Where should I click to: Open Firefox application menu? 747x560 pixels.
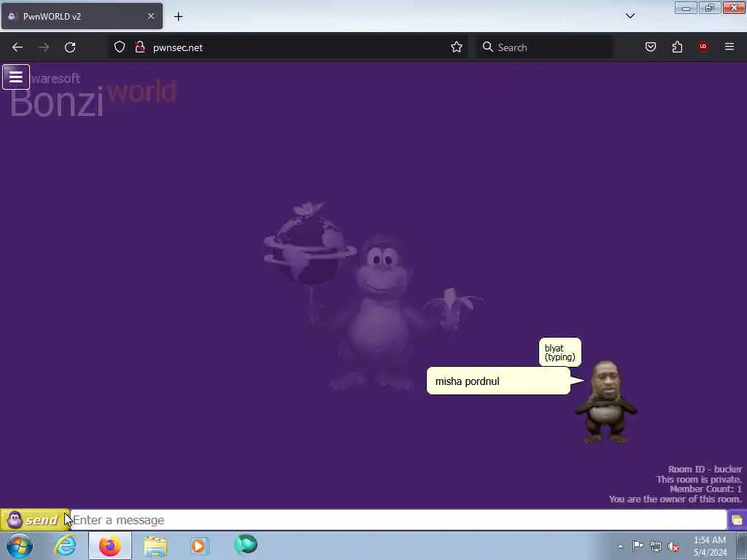pyautogui.click(x=729, y=47)
